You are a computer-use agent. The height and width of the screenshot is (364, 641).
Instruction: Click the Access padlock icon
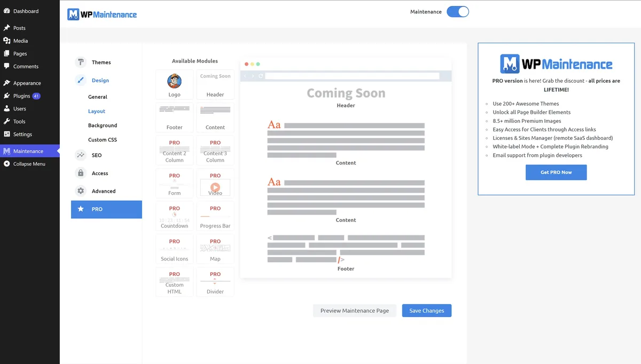pos(81,173)
